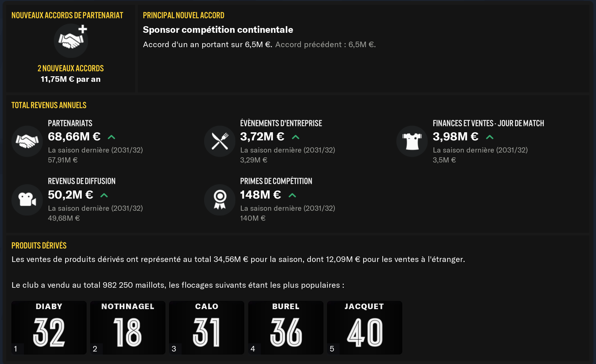Screen dimensions: 596x364
Task: Open the 2 Nouveaux Accords link
Action: [71, 69]
